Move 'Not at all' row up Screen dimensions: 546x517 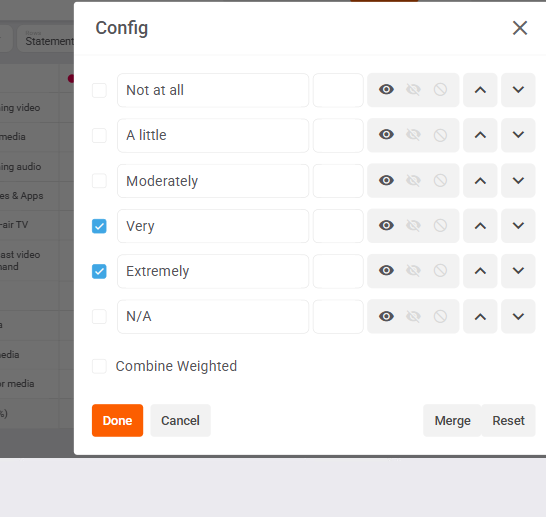pyautogui.click(x=480, y=90)
